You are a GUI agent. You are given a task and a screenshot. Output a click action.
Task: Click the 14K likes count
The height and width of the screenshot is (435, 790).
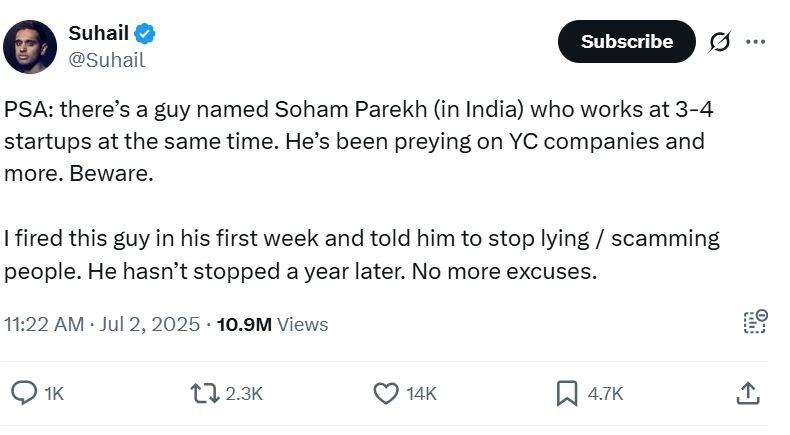(x=421, y=394)
